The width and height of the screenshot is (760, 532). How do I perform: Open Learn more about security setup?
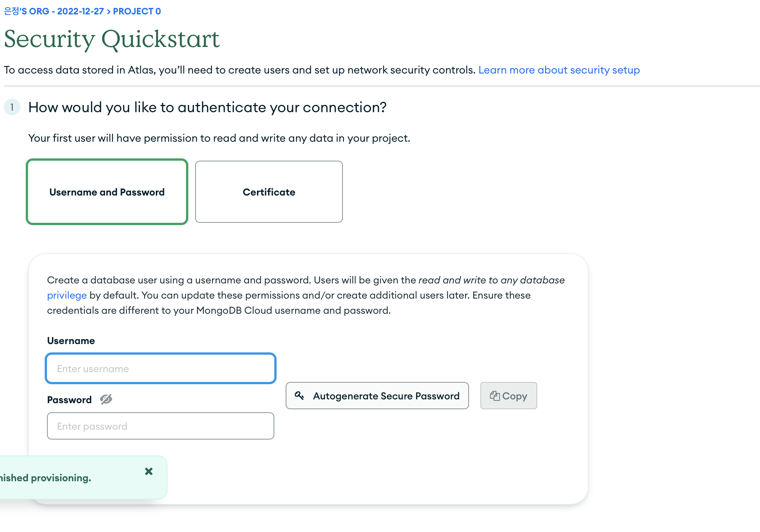(559, 70)
